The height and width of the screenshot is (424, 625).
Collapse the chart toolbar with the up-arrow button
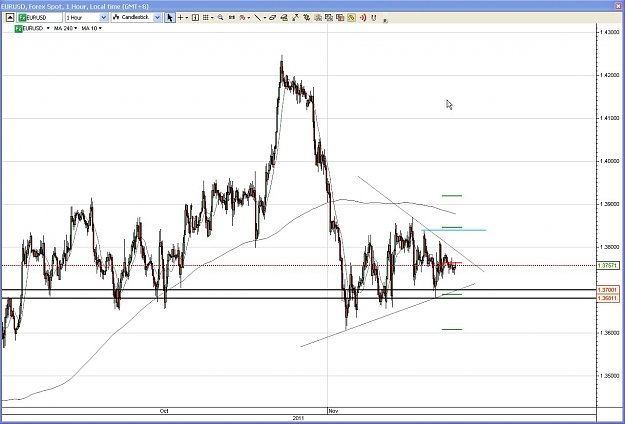[x=10, y=18]
